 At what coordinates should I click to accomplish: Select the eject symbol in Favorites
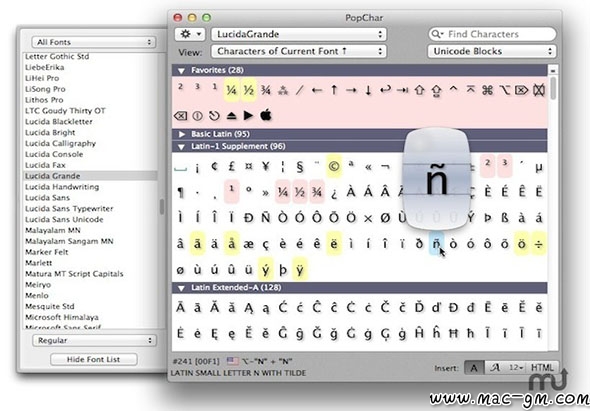pos(231,116)
